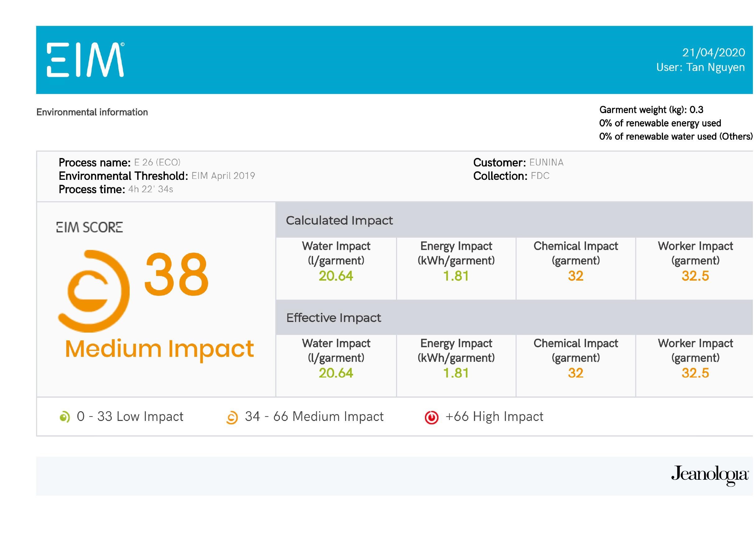Click the EIM logo in the header
Viewport: 756px width, 555px height.
[85, 60]
